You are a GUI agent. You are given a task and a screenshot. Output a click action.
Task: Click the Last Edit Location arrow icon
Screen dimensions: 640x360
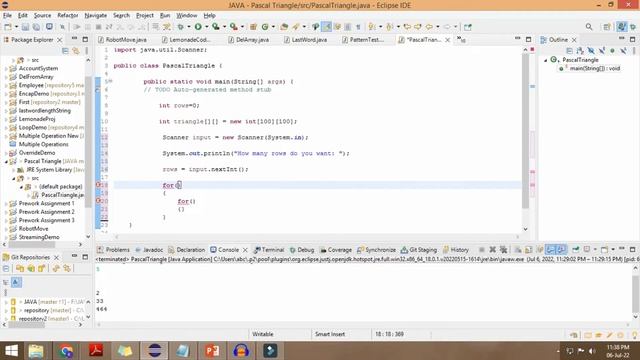[407, 27]
